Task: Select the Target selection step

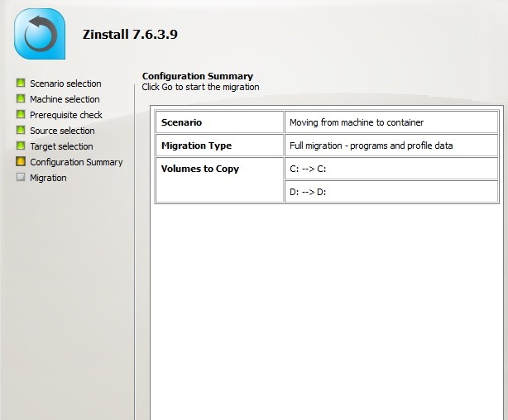Action: coord(61,146)
